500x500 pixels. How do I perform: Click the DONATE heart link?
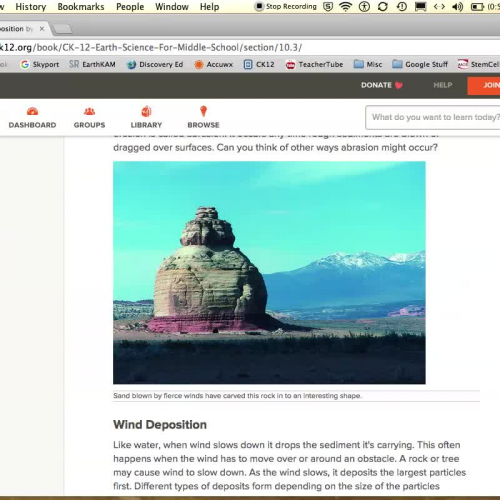tap(382, 85)
